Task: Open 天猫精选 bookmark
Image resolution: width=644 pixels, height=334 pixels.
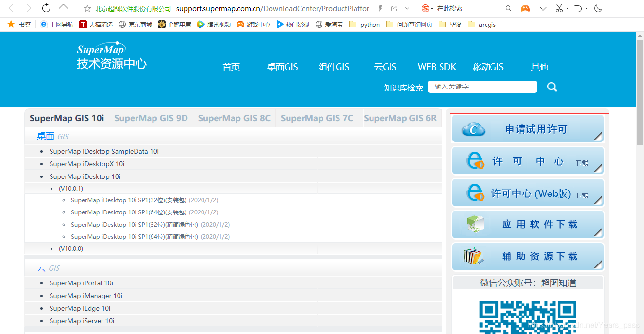Action: point(96,24)
